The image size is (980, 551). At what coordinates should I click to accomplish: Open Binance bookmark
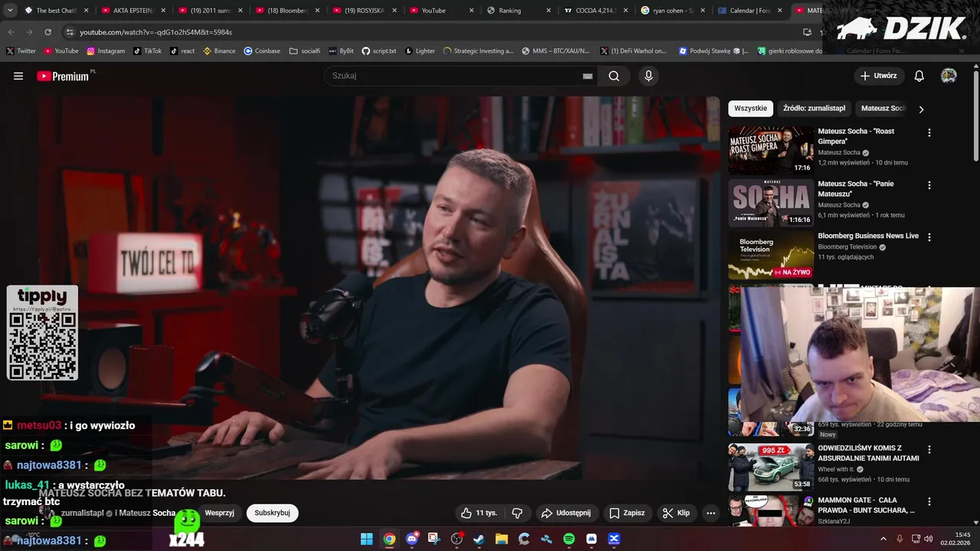pos(219,51)
